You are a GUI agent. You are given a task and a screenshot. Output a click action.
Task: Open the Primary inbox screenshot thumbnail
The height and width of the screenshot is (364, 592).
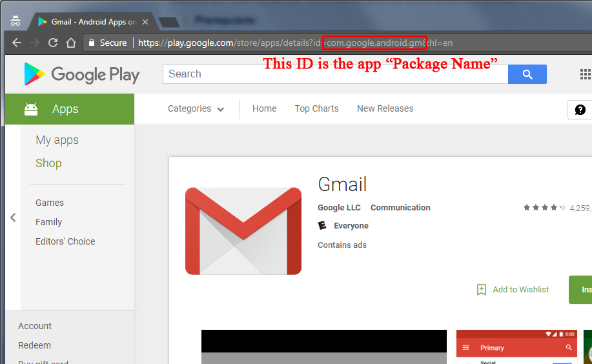click(516, 347)
